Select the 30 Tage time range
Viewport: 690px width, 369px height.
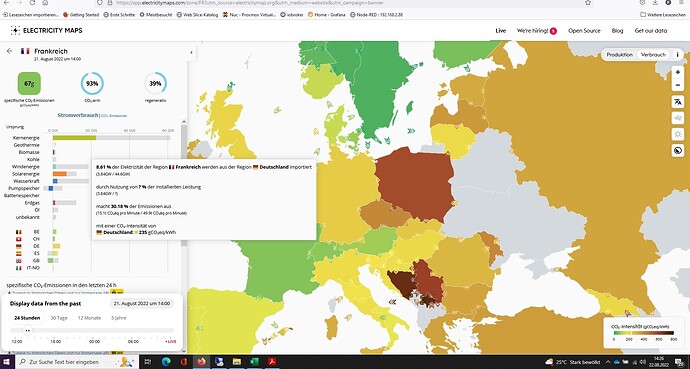(59, 318)
